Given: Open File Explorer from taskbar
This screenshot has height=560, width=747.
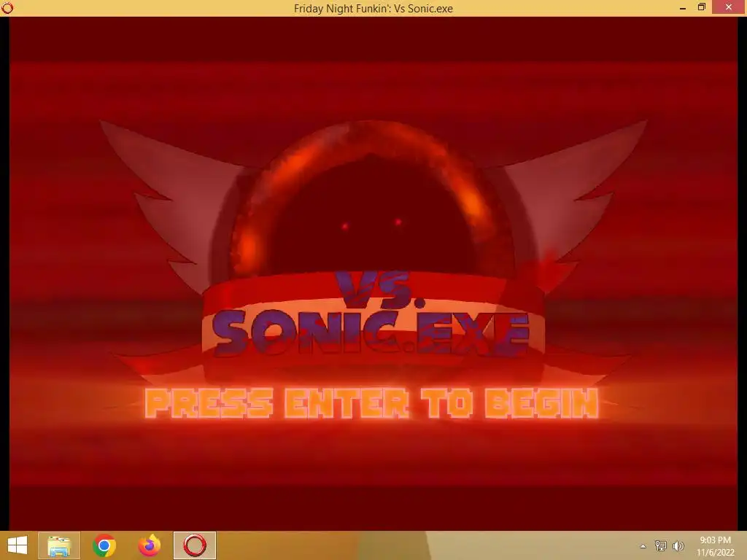Looking at the screenshot, I should 58,545.
